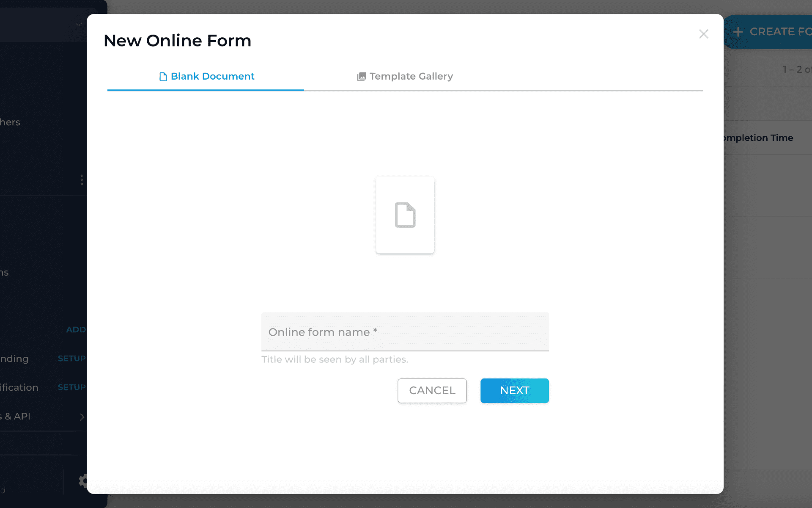Image resolution: width=812 pixels, height=508 pixels.
Task: Click SETUP next to the branding sidebar entry
Action: pos(71,359)
